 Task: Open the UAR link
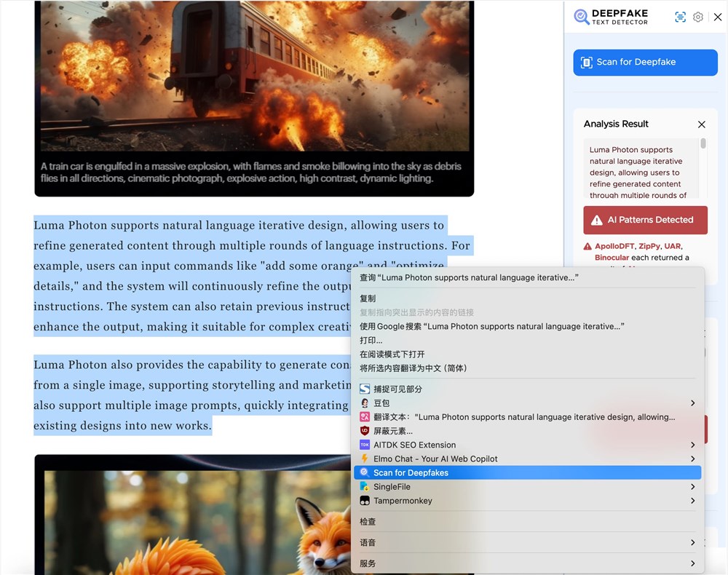tap(672, 246)
